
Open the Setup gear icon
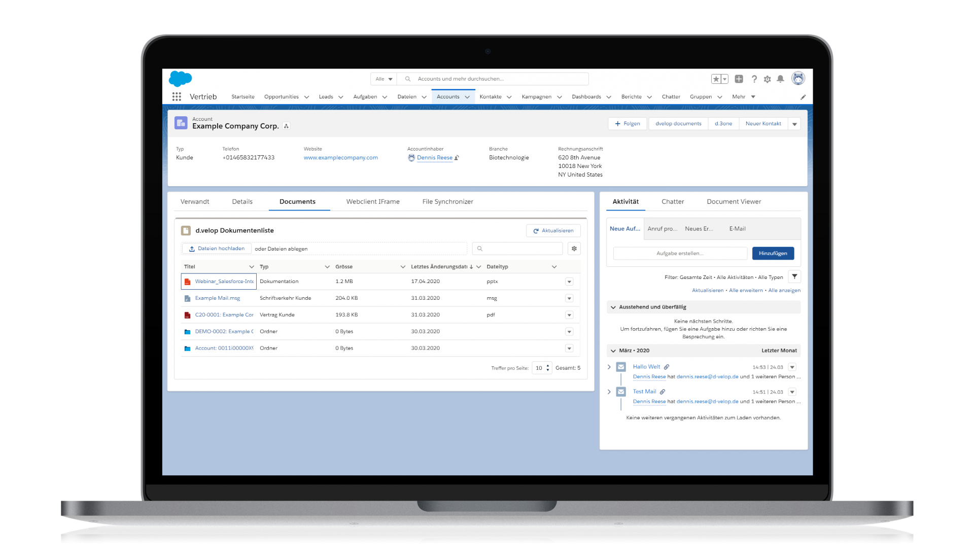(x=768, y=79)
